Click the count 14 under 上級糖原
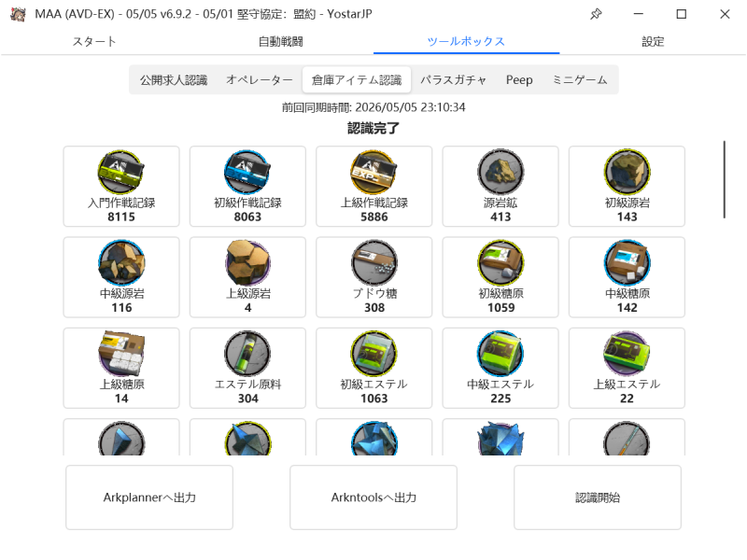747x560 pixels. [x=121, y=399]
